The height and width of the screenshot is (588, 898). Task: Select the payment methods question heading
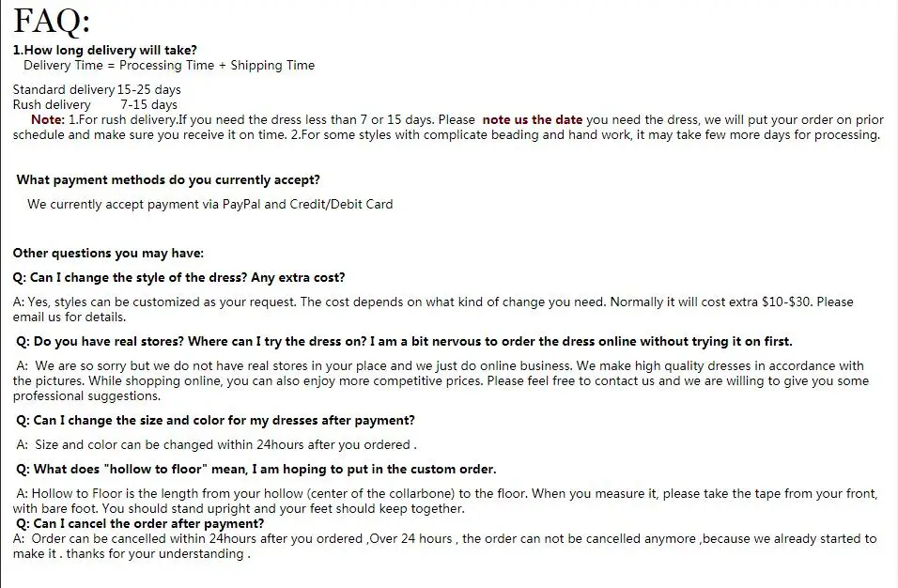[x=168, y=179]
